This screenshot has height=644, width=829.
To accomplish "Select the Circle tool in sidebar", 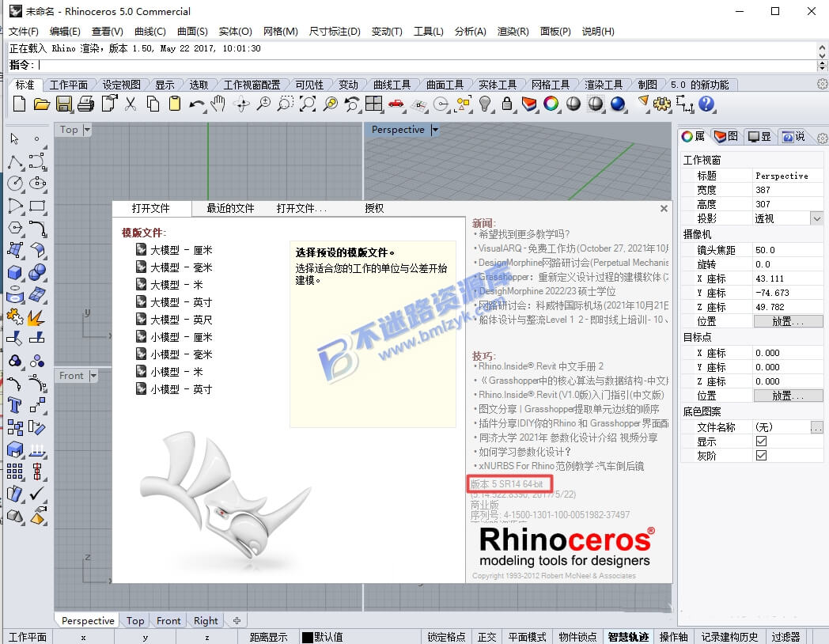I will 15,184.
